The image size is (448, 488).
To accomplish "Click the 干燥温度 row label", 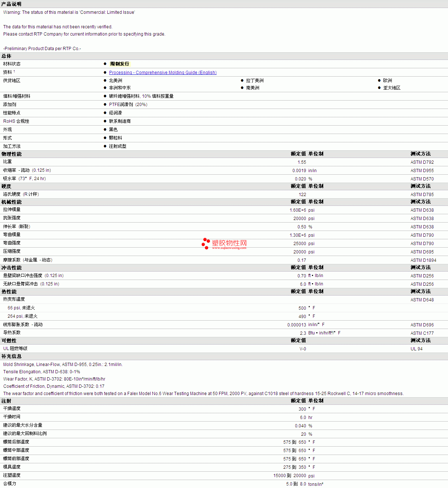I will pos(12,408).
